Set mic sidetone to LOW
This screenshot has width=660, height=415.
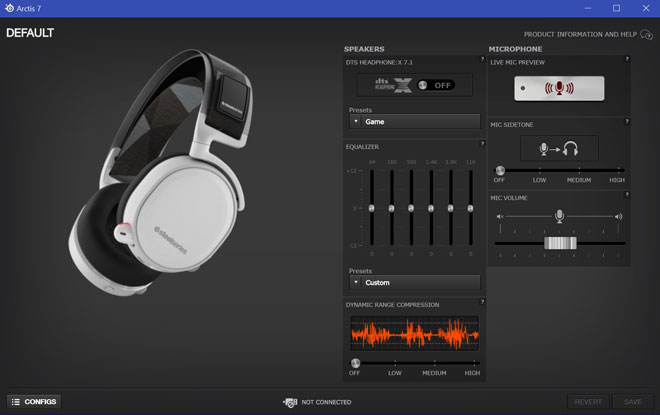[x=539, y=180]
